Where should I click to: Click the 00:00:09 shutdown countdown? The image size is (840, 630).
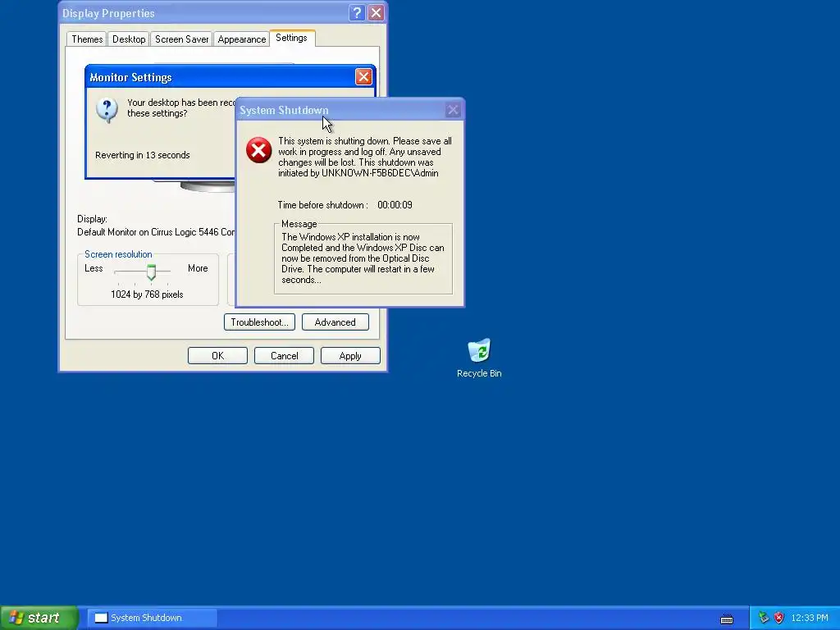(395, 204)
